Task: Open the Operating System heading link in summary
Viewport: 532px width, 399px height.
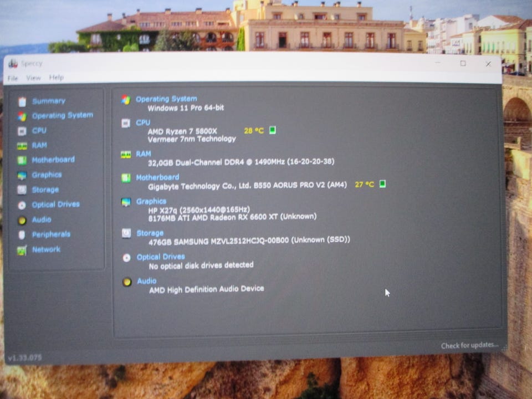Action: [x=166, y=99]
